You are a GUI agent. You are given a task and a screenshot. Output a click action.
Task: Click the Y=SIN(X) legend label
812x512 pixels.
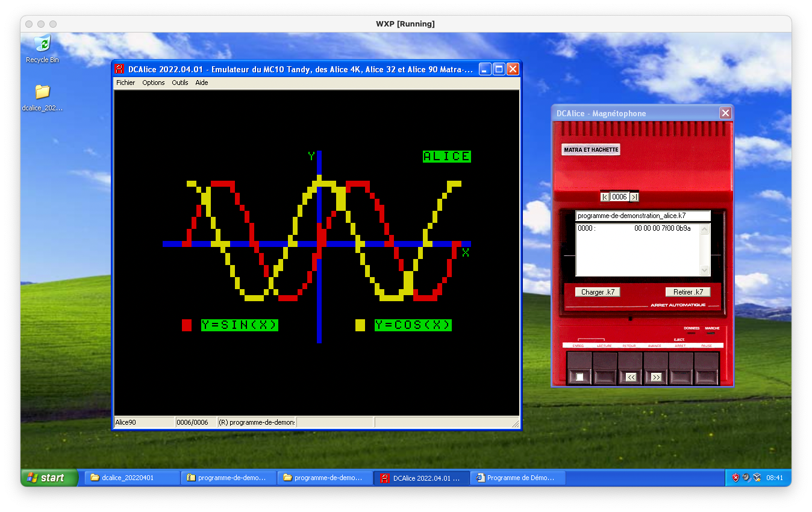tap(240, 325)
